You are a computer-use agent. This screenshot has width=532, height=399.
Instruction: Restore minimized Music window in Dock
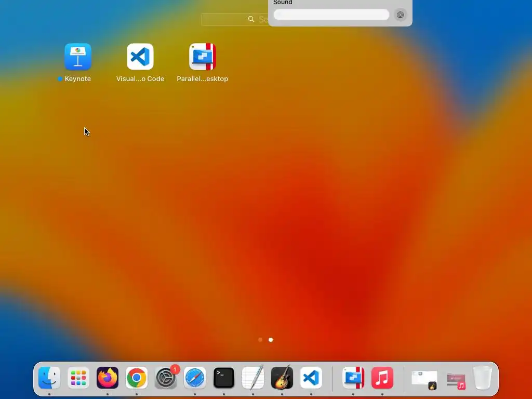(x=456, y=381)
